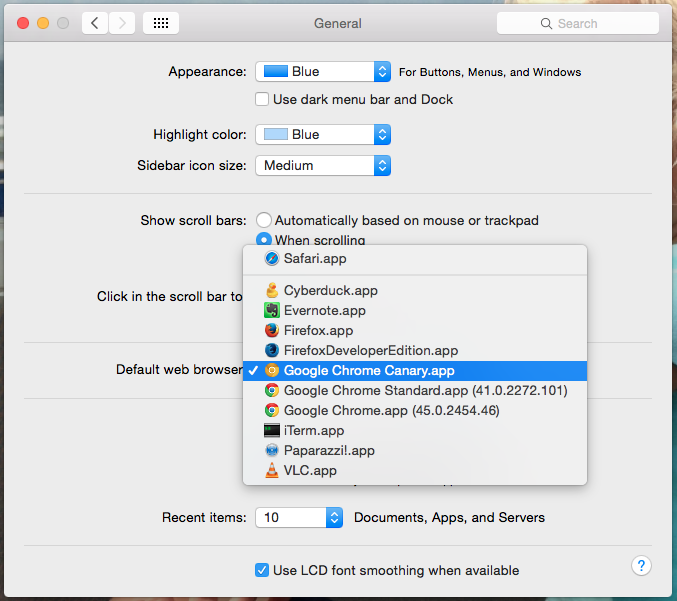The width and height of the screenshot is (677, 601).
Task: Click the iTerm terminal icon
Action: [272, 430]
